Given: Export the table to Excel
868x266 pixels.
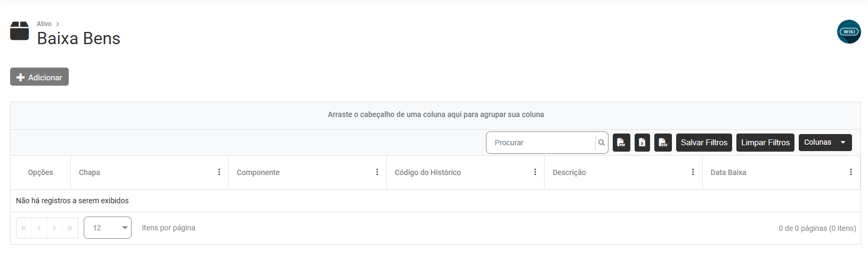Looking at the screenshot, I should coord(642,143).
